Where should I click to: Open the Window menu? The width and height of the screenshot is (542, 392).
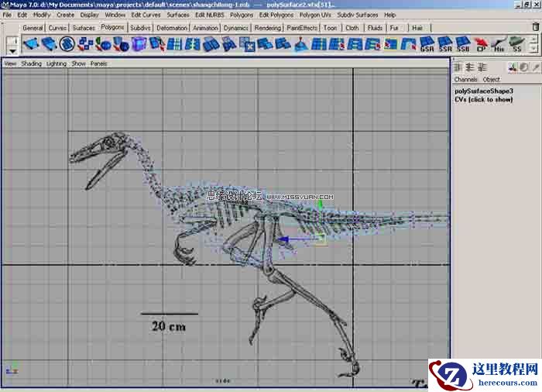tap(115, 15)
